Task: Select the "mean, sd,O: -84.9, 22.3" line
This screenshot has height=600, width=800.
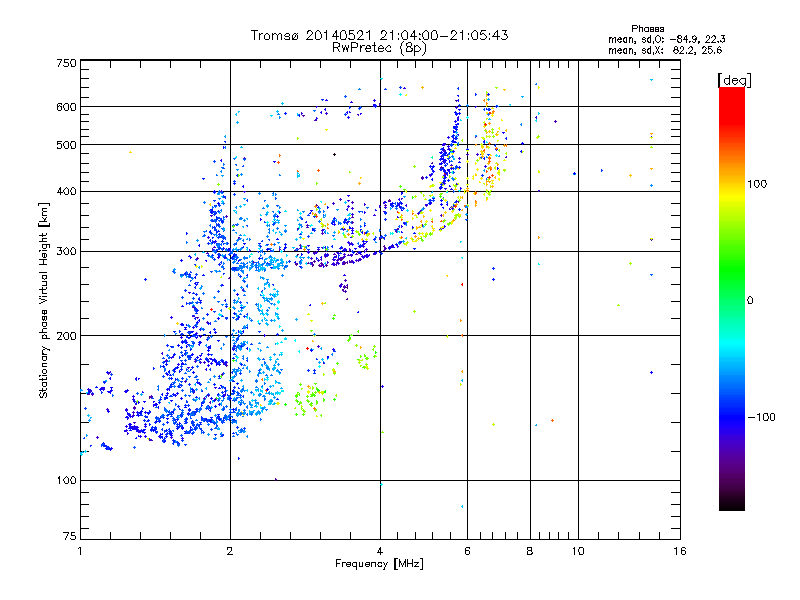Action: (x=667, y=39)
